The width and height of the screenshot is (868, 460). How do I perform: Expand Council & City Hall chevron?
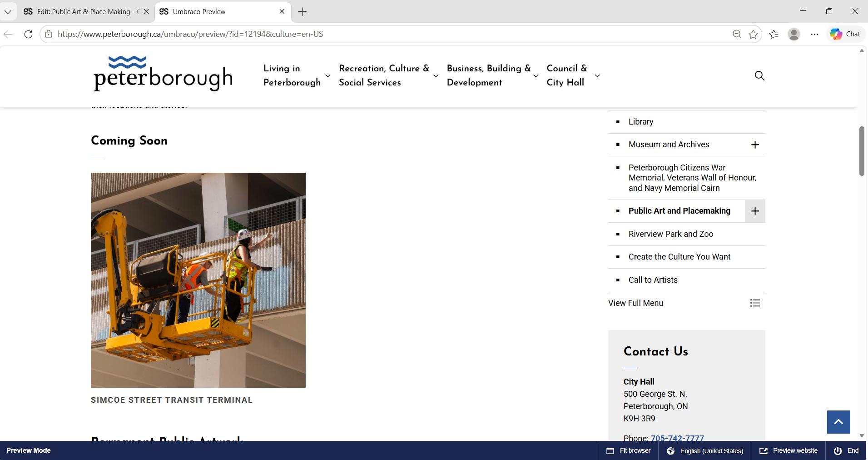(597, 76)
